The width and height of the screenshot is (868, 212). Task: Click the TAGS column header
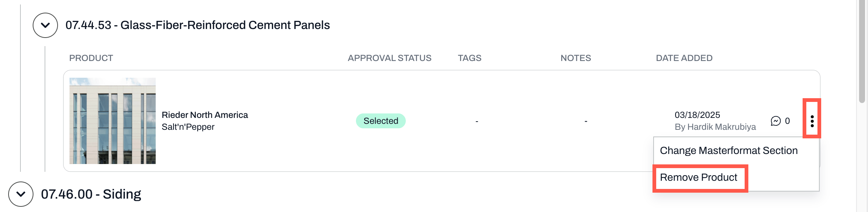click(x=469, y=58)
